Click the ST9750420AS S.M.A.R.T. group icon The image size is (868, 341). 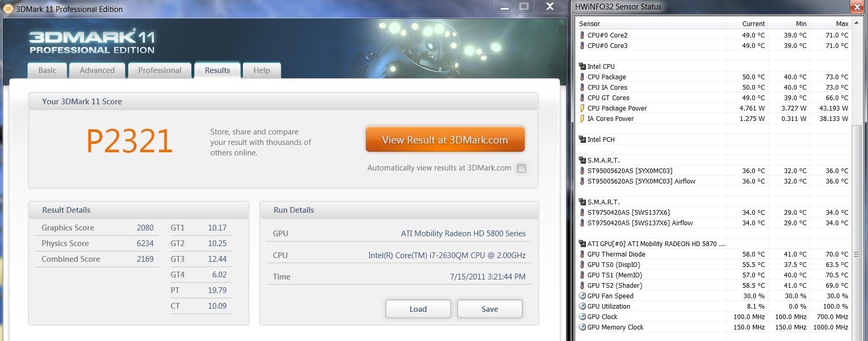click(582, 202)
